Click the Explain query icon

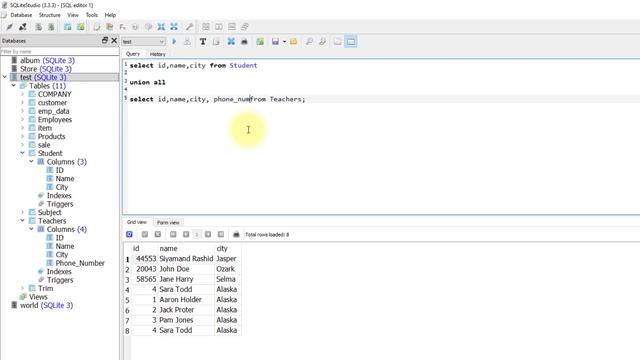click(187, 42)
